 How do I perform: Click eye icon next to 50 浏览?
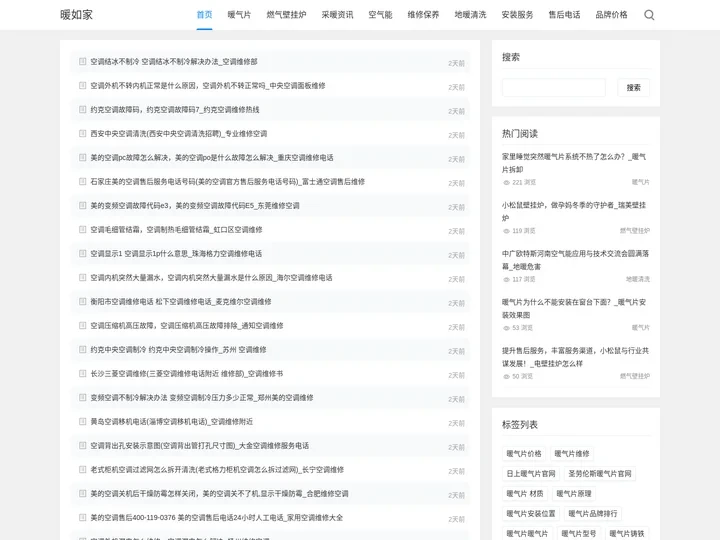coord(506,377)
